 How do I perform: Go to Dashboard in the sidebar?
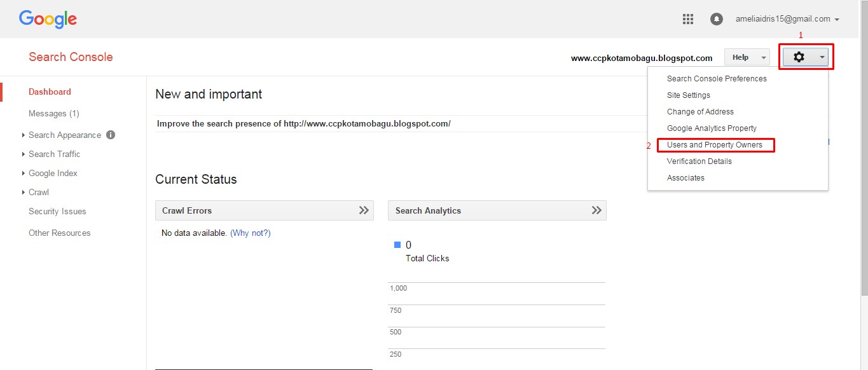50,92
